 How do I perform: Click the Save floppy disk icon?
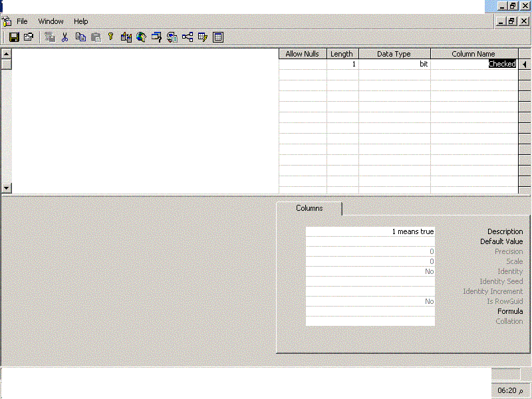(14, 37)
